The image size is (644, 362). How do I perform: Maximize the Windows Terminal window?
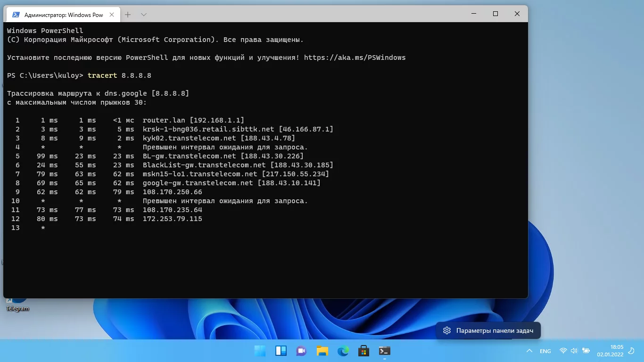tap(495, 14)
